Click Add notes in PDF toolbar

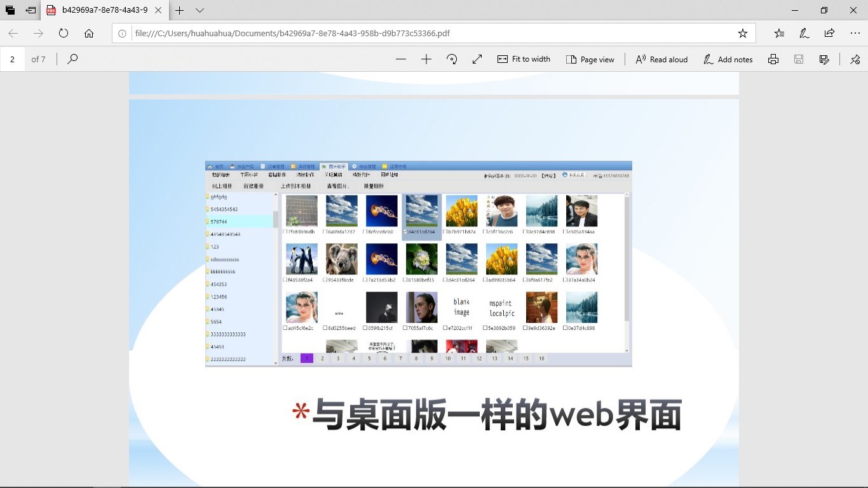(728, 59)
